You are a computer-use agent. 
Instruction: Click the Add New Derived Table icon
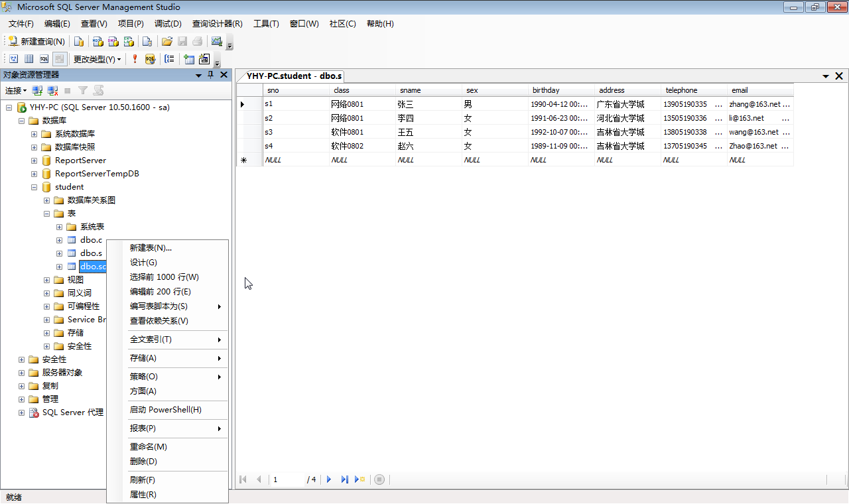click(204, 59)
